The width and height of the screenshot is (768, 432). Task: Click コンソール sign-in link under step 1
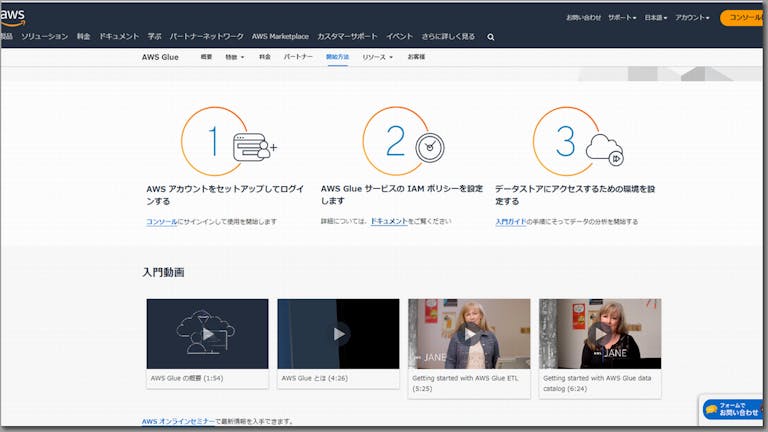162,221
